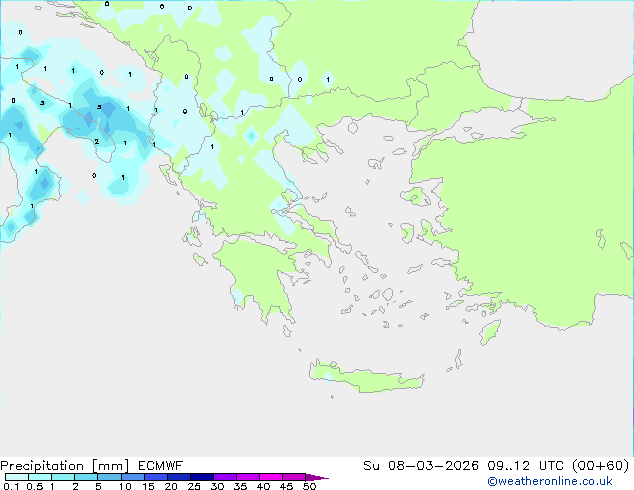Select the 2–5 mm legend color box
Screen dimensions: 634x490
point(86,477)
